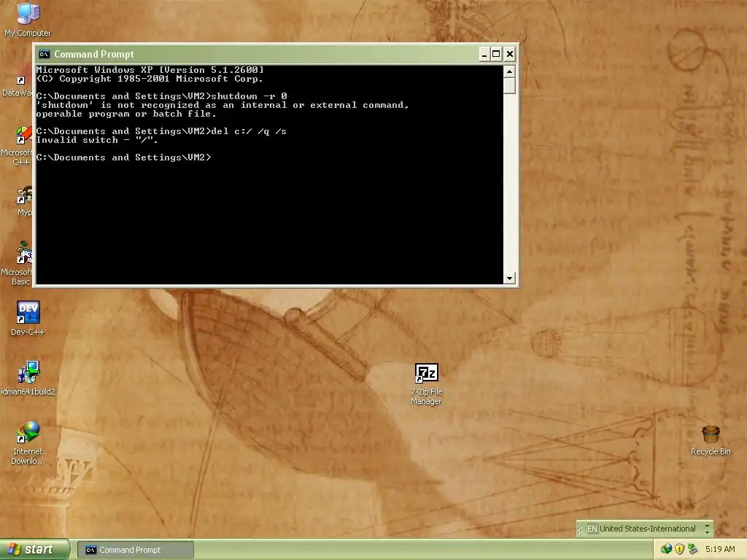Select the Myp desktop shortcut behind the window

click(x=24, y=201)
